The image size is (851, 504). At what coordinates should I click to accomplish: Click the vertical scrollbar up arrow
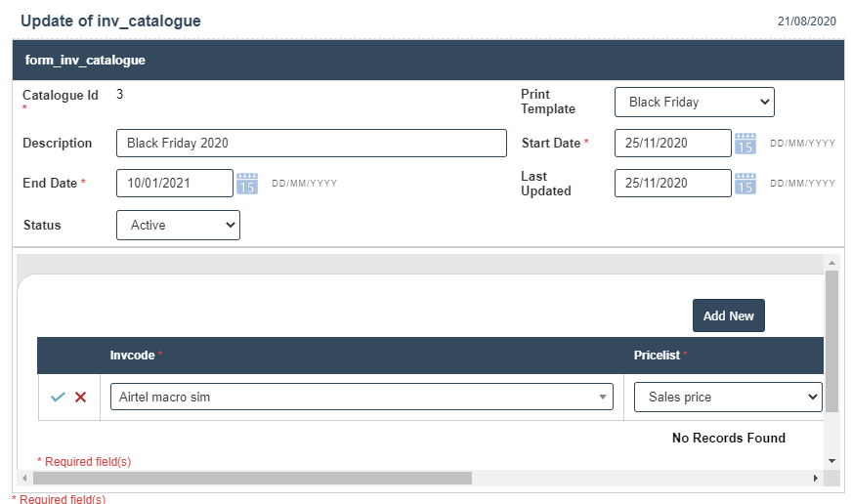(x=832, y=263)
